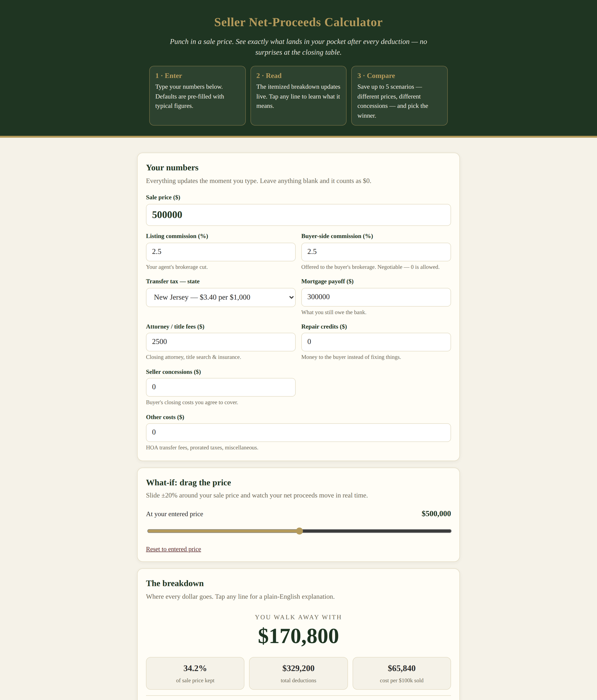Click the Attorney / title fees input

tap(220, 342)
